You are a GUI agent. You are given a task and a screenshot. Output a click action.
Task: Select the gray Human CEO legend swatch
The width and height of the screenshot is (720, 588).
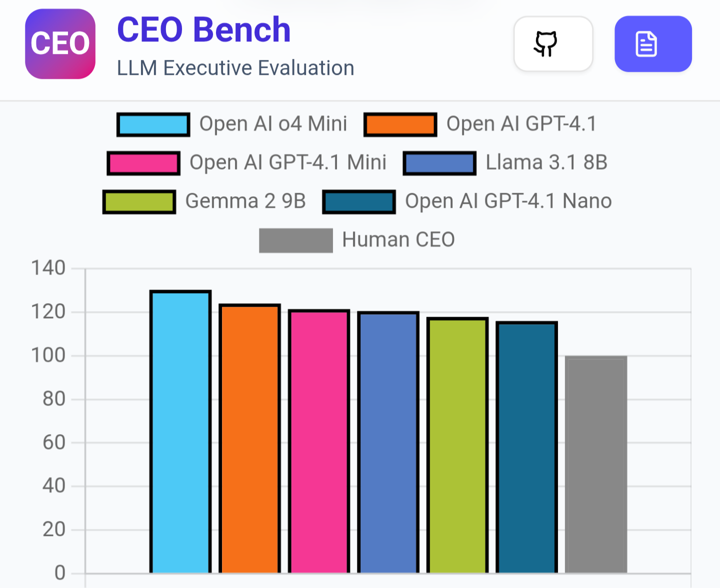tap(295, 240)
